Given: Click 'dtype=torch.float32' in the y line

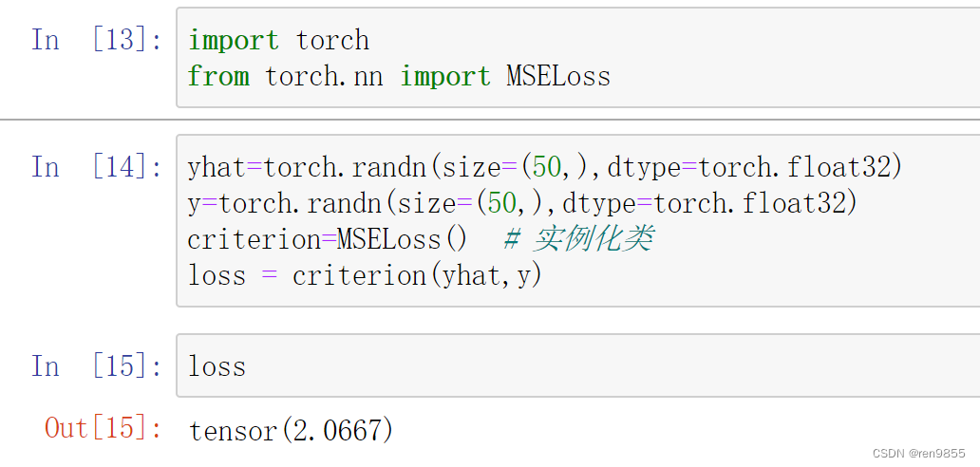Looking at the screenshot, I should pos(709,203).
